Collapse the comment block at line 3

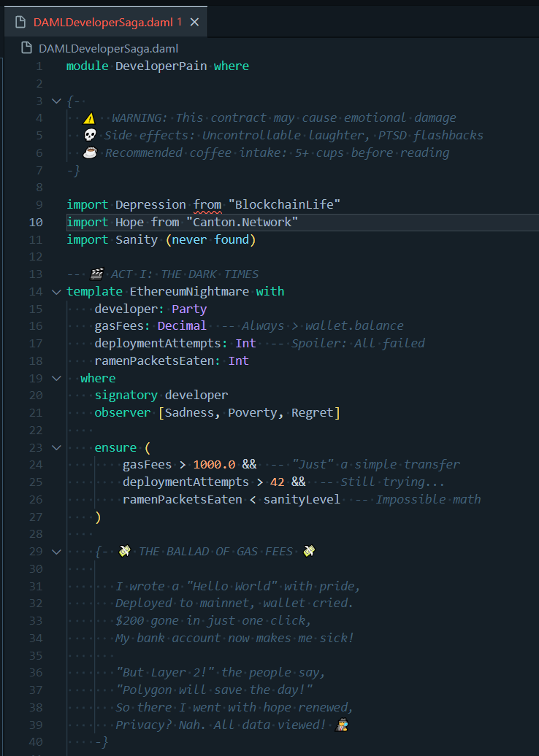coord(56,101)
